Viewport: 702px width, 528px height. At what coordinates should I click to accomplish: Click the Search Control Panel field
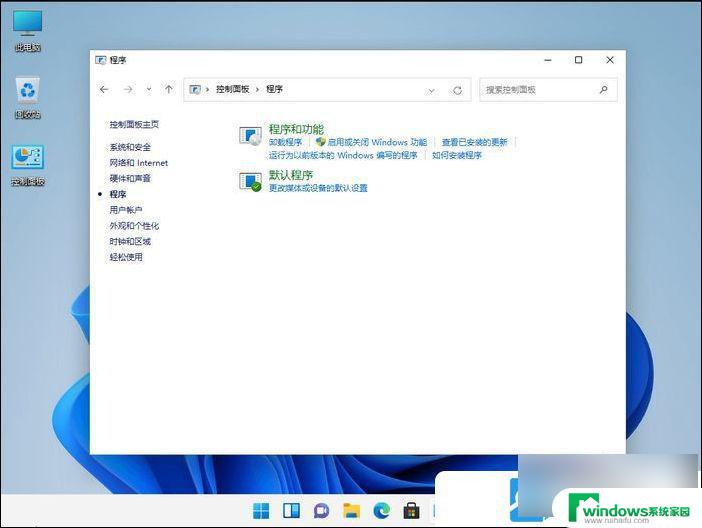[x=548, y=90]
